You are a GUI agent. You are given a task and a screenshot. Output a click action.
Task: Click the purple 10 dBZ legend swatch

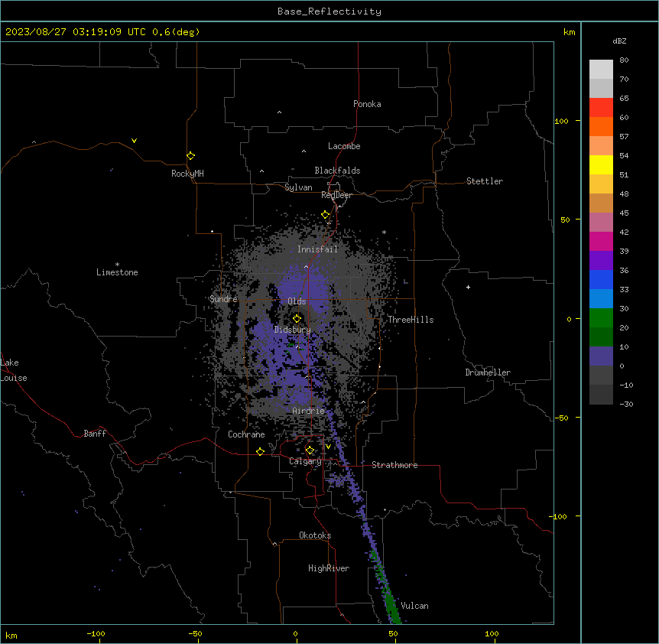[x=601, y=356]
